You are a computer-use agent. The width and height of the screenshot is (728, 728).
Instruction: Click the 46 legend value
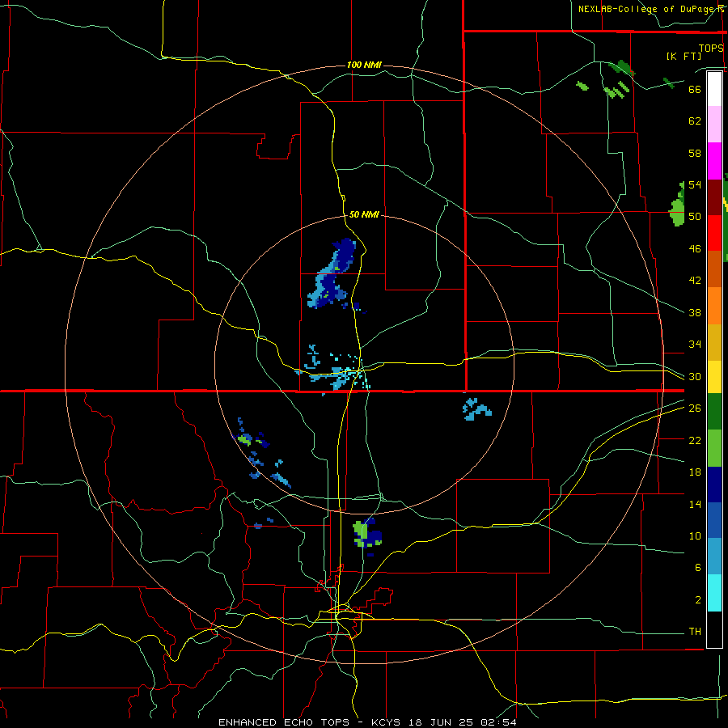(x=695, y=249)
